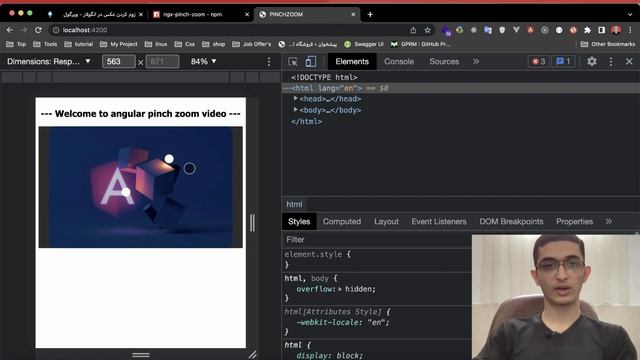Open the Chrome profile avatar
Viewport: 640px width, 360px height.
pyautogui.click(x=616, y=30)
